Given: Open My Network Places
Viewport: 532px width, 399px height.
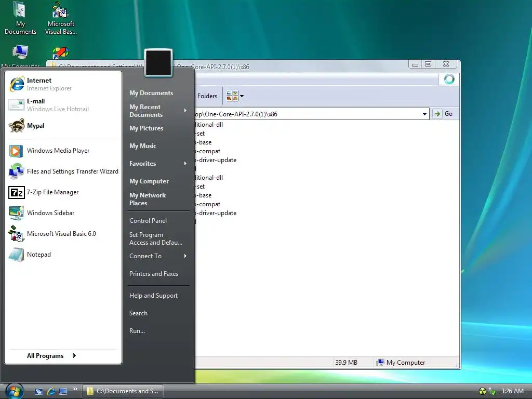Looking at the screenshot, I should pos(148,199).
